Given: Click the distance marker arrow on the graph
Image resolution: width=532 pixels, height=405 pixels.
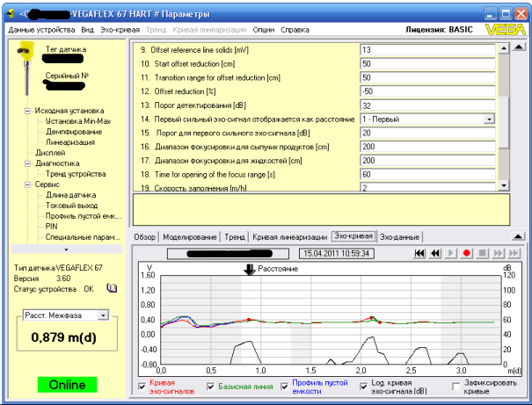Looking at the screenshot, I should coord(250,270).
